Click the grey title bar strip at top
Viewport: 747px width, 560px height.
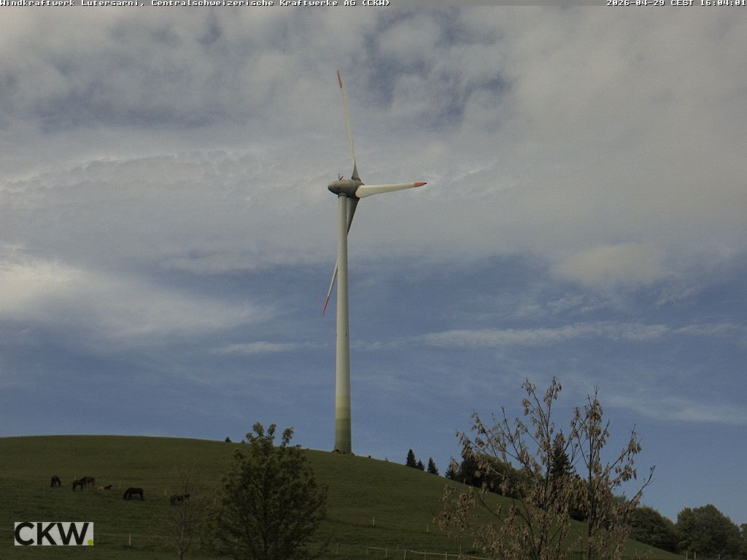(496, 3)
